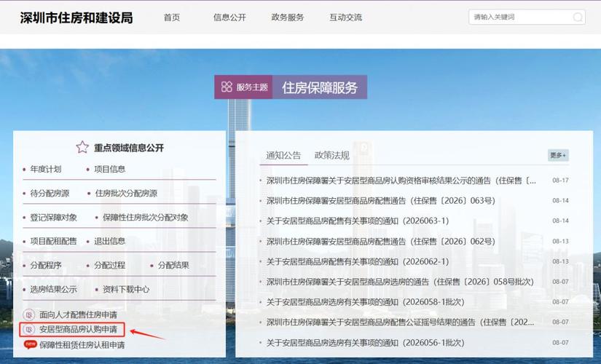Click the 08-17 date text
This screenshot has width=601, height=364.
coord(560,181)
